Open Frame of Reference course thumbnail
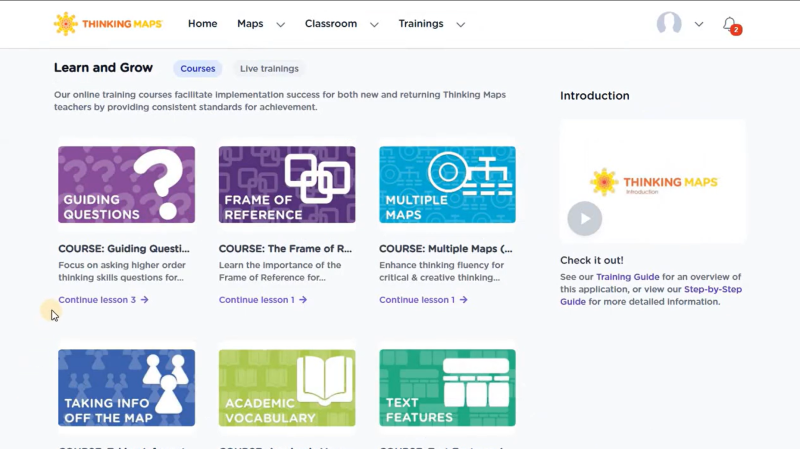800x449 pixels. 287,184
